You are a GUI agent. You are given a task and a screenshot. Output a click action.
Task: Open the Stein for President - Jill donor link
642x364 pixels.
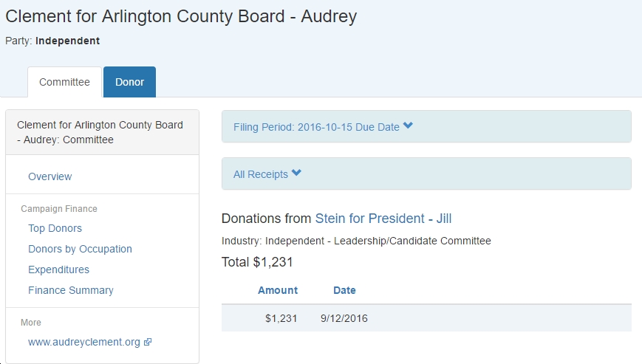[383, 219]
